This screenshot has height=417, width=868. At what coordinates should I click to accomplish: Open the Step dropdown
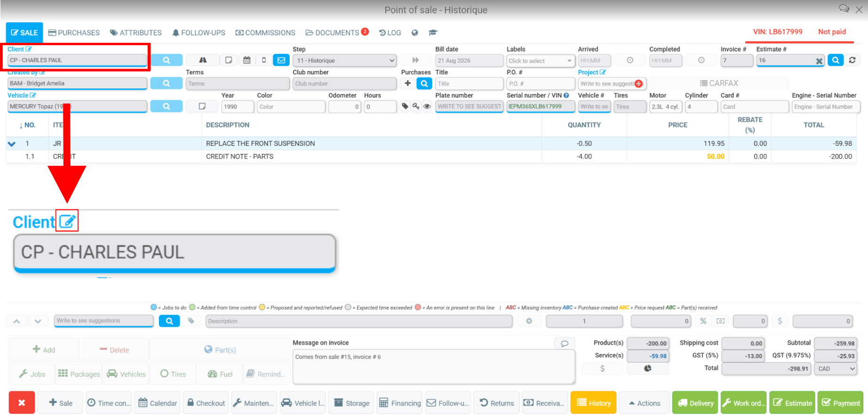coord(345,60)
